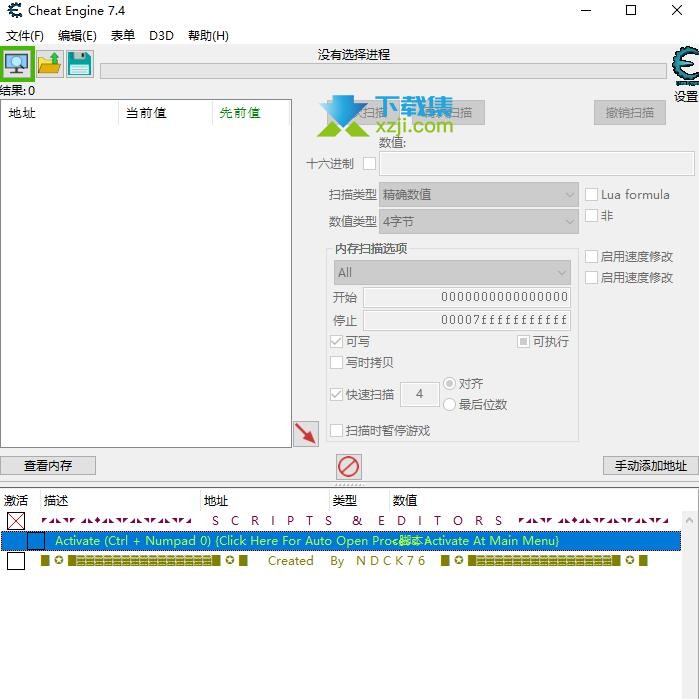Viewport: 699px width, 699px height.
Task: Open the 表单 menu
Action: point(123,36)
